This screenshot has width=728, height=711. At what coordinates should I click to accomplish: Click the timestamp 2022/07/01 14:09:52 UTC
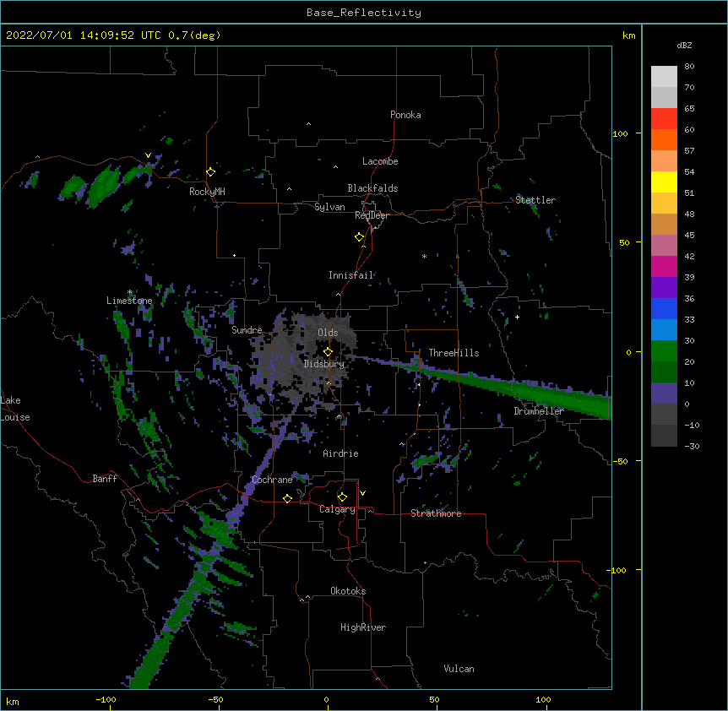(84, 35)
